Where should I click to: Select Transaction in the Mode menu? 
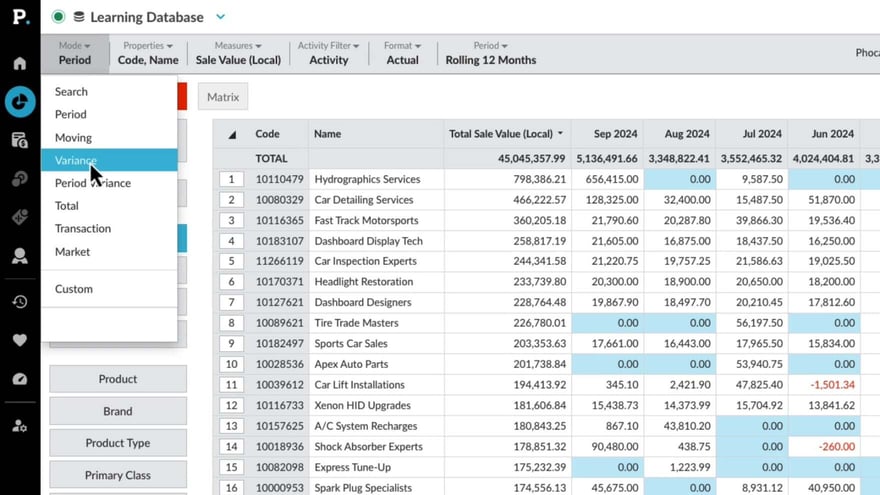click(83, 228)
